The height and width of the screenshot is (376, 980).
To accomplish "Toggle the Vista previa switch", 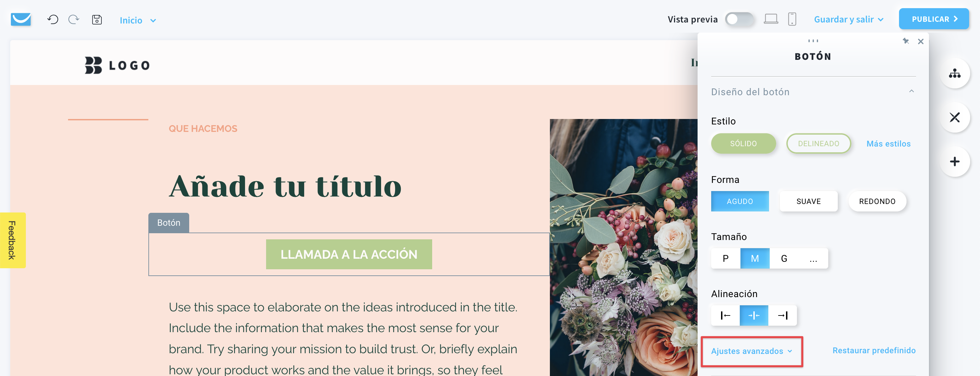I will pyautogui.click(x=739, y=19).
